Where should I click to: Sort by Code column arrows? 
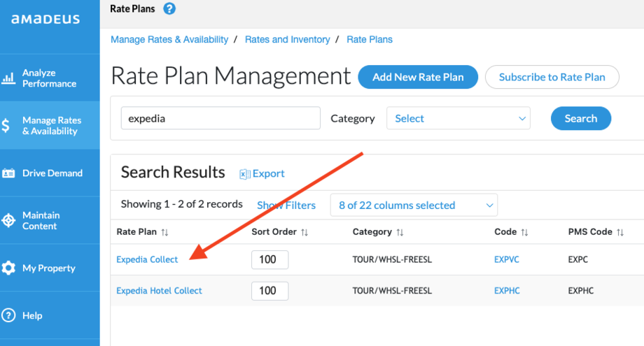(x=524, y=233)
